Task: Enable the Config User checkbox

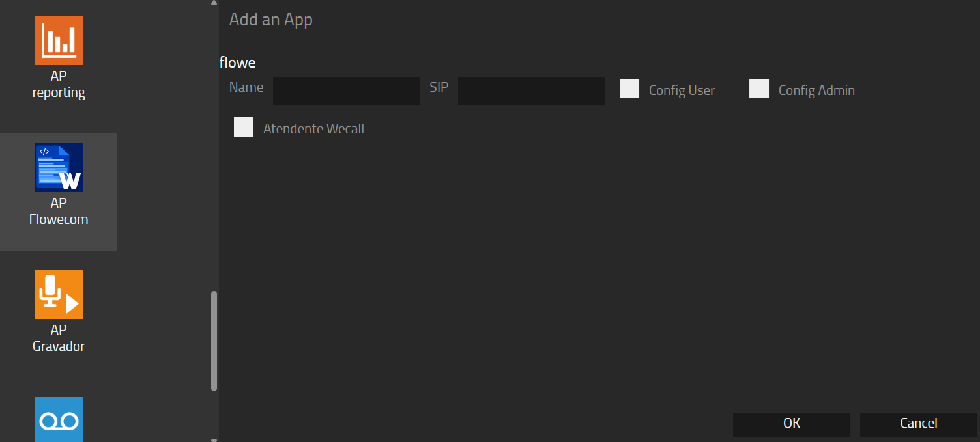Action: (x=629, y=89)
